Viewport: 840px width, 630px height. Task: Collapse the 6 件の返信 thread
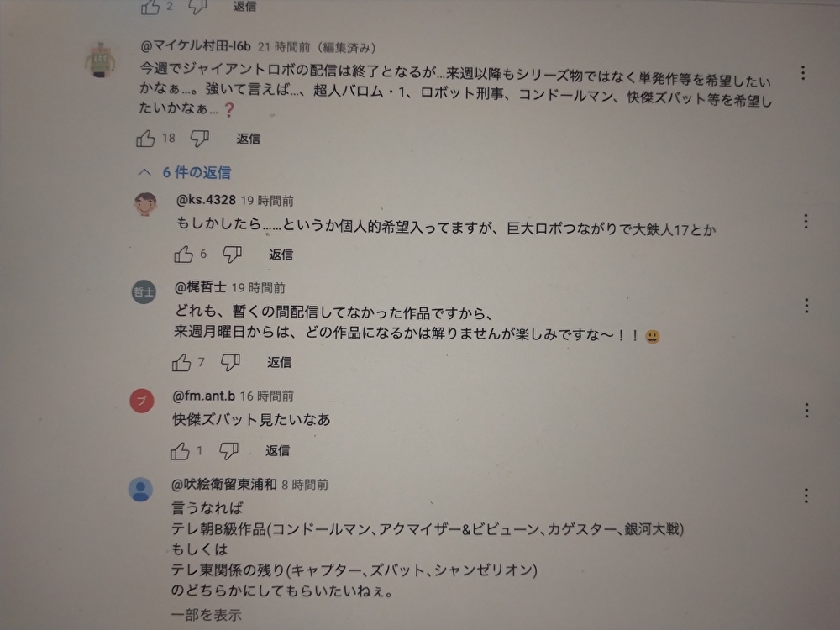pos(185,172)
